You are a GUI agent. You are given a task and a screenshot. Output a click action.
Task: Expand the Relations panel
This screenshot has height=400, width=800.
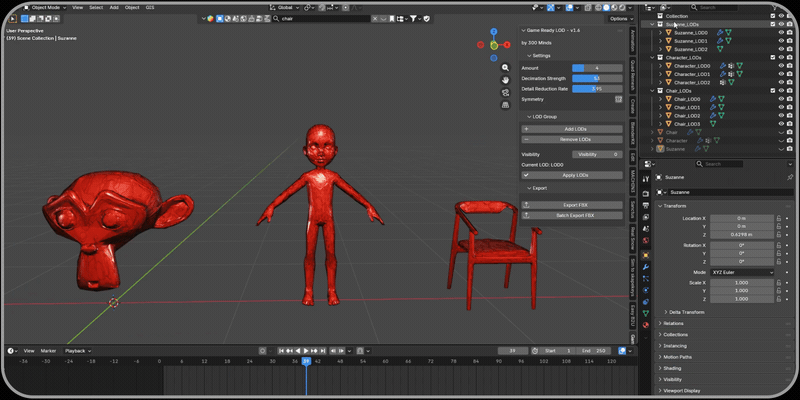point(673,323)
